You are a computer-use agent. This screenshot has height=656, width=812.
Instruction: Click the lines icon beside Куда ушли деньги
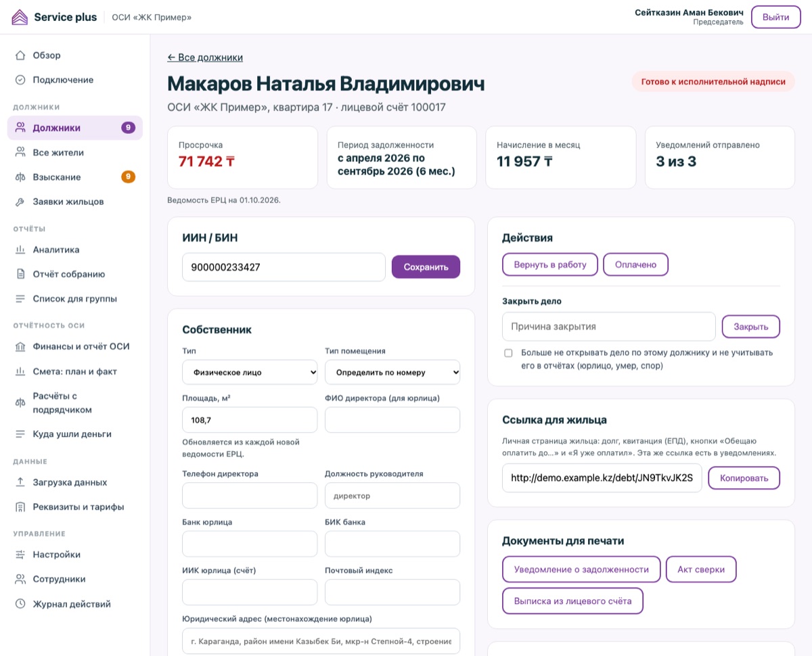20,434
